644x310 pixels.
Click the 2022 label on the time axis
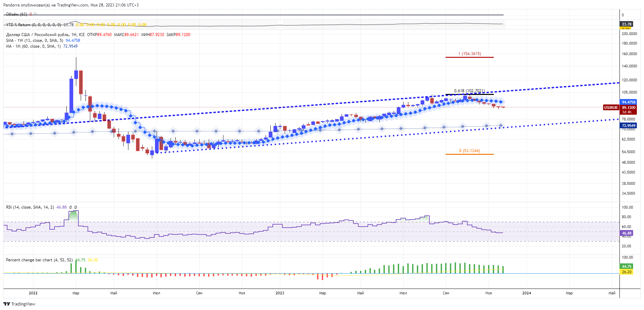[x=33, y=293]
